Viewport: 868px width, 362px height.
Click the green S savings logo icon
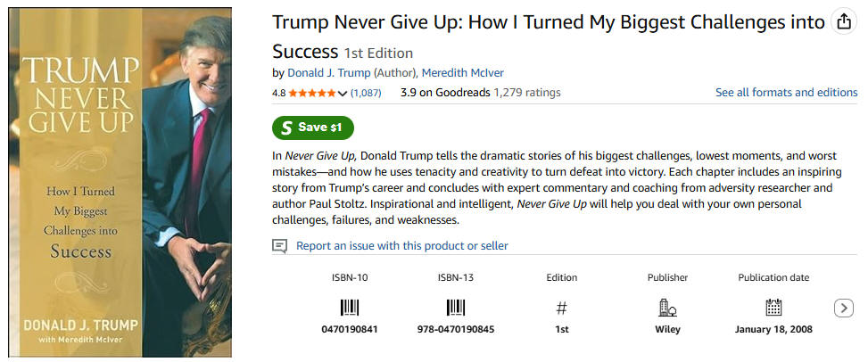(x=286, y=128)
